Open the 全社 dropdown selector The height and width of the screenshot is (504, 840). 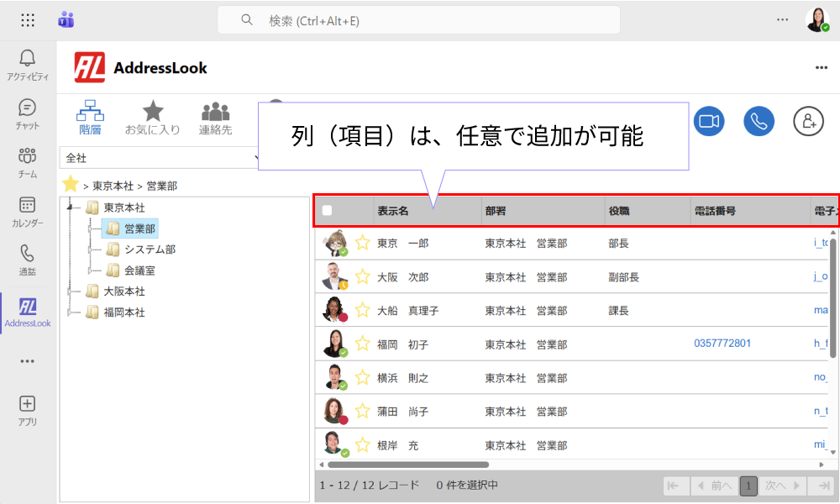pos(159,158)
